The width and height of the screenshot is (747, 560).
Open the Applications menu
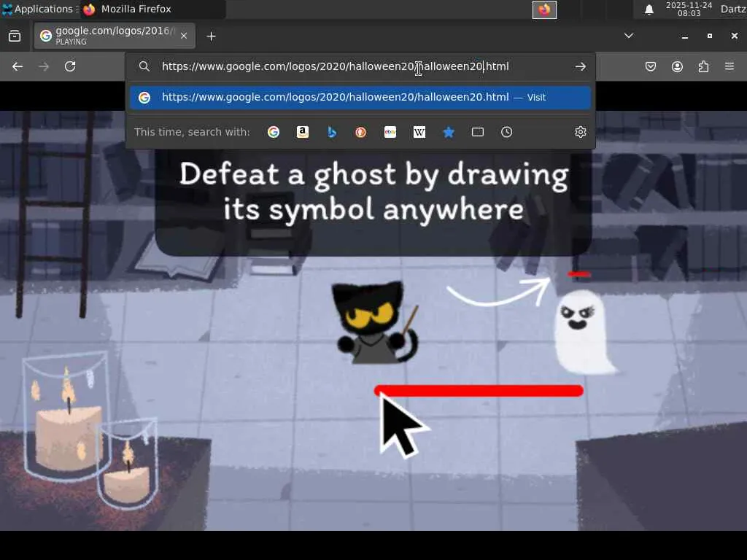[x=40, y=9]
